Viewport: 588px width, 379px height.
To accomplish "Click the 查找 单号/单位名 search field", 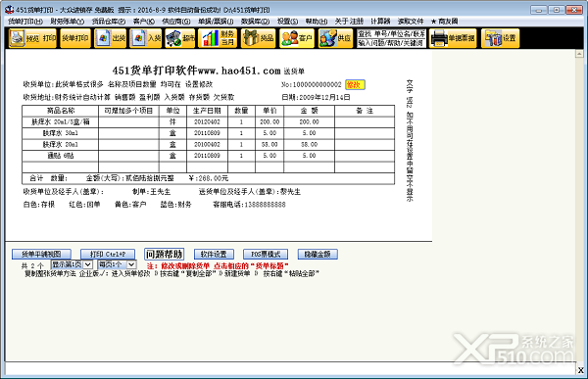I will click(x=391, y=34).
